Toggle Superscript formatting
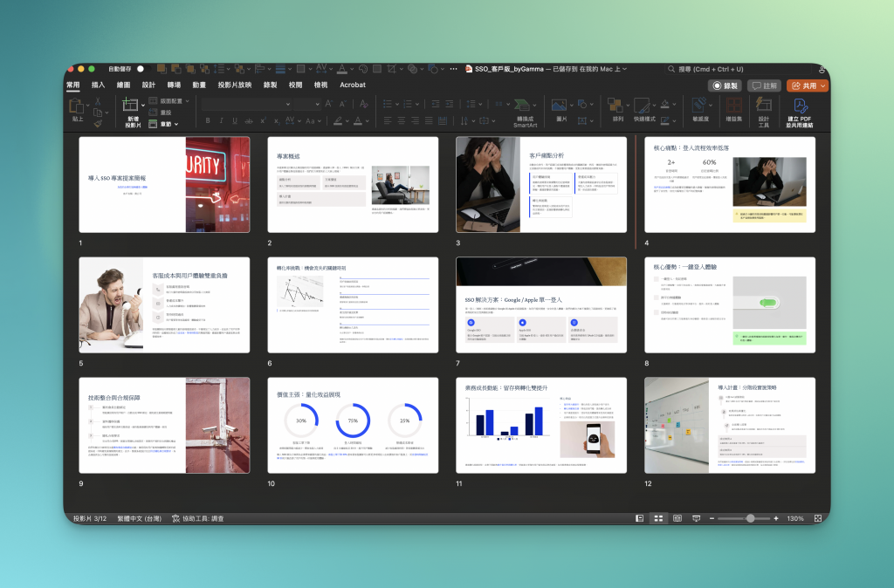This screenshot has height=588, width=894. [263, 120]
